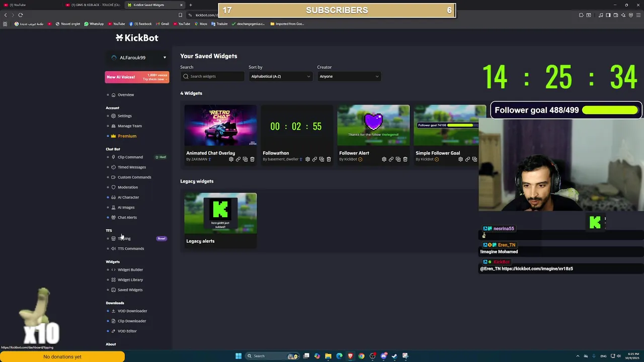Open Steam from taskbar

(x=394, y=356)
